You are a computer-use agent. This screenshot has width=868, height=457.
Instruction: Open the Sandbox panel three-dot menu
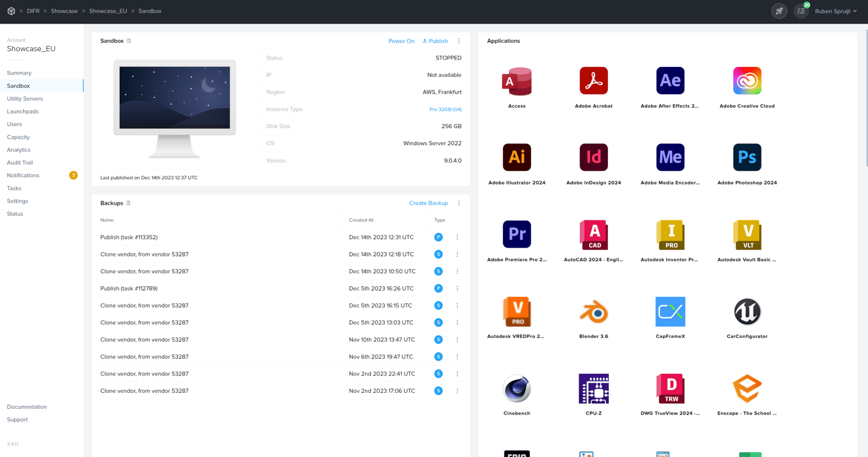(459, 41)
